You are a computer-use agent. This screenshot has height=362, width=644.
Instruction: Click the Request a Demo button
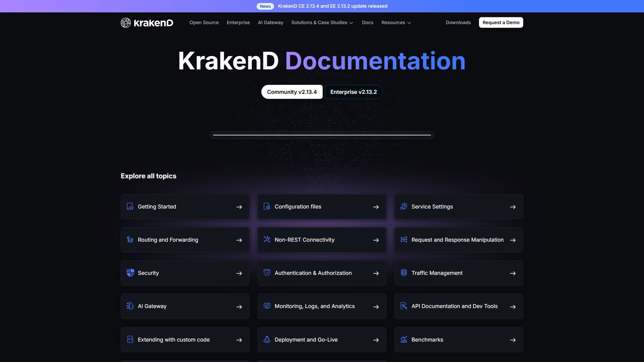tap(501, 22)
